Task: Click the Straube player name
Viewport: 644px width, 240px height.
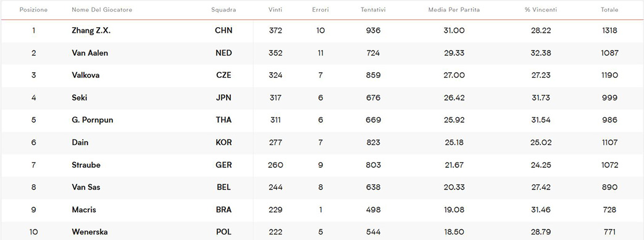Action: [x=86, y=165]
